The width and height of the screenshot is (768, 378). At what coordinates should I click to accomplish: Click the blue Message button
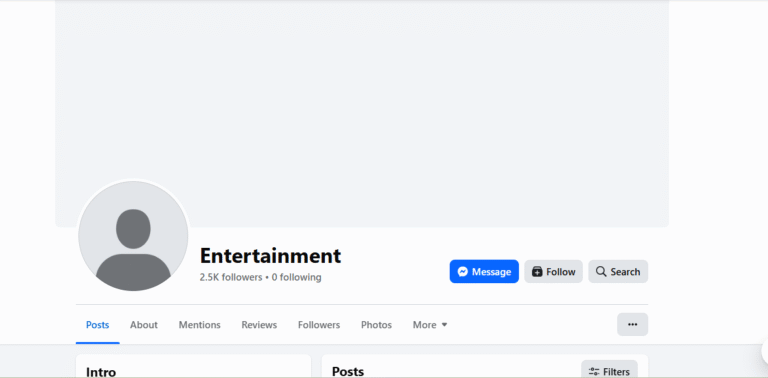[x=484, y=271]
